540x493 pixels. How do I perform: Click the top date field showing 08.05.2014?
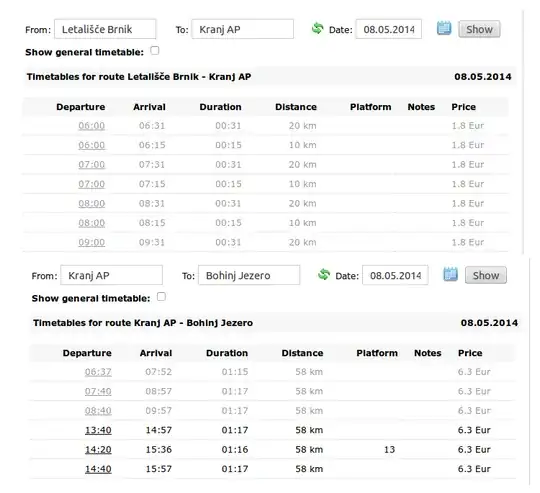click(x=389, y=29)
